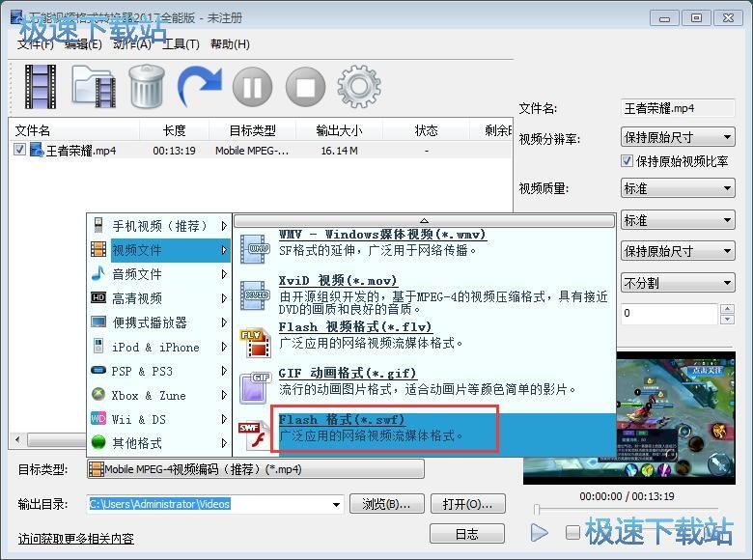Open the 访问获取更多相关内容 link

click(76, 539)
